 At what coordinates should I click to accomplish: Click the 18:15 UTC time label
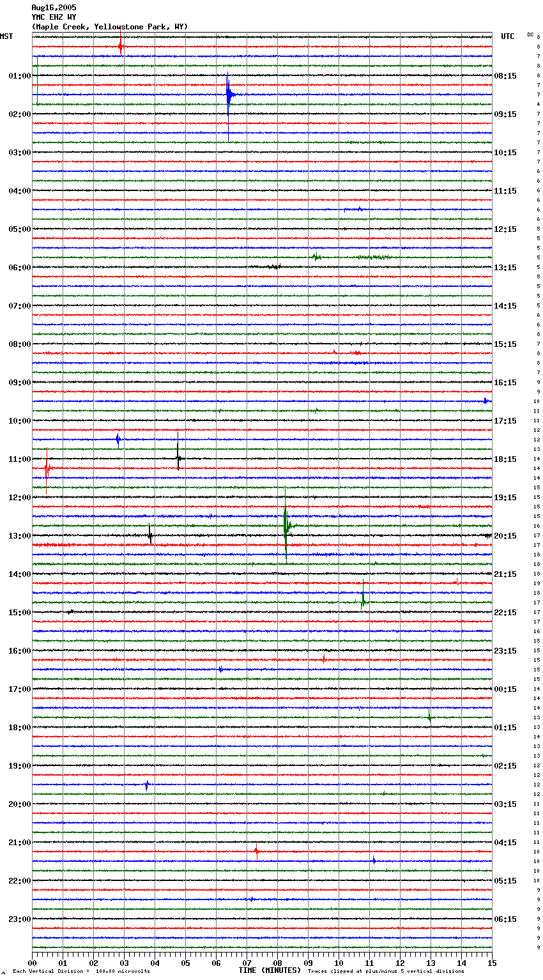505,459
